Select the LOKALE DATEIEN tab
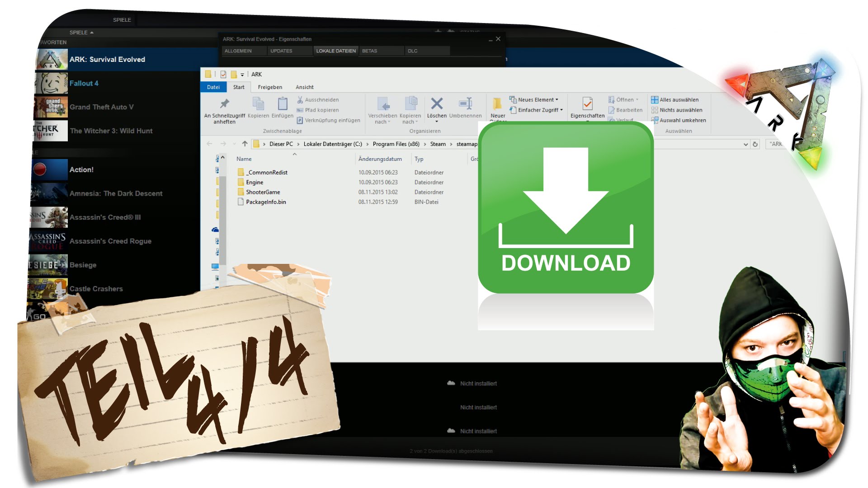 click(x=336, y=51)
